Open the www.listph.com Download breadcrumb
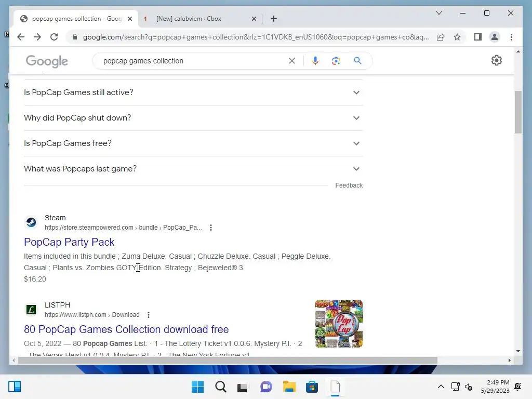This screenshot has width=532, height=399. tap(92, 315)
